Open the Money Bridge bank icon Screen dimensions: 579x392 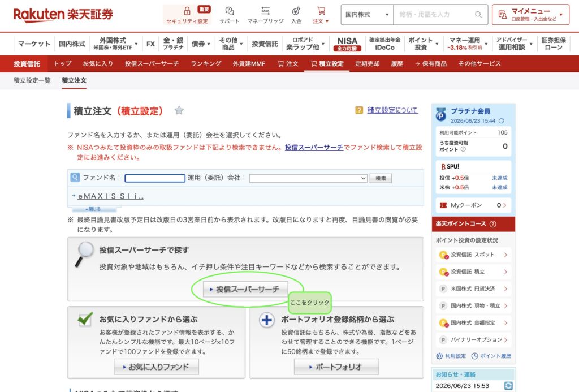coord(265,11)
